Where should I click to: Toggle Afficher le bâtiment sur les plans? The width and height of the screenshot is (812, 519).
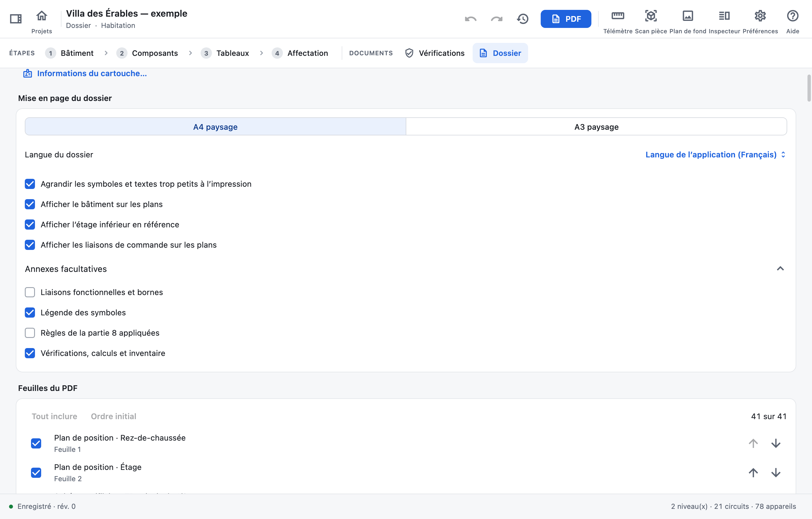coord(30,204)
